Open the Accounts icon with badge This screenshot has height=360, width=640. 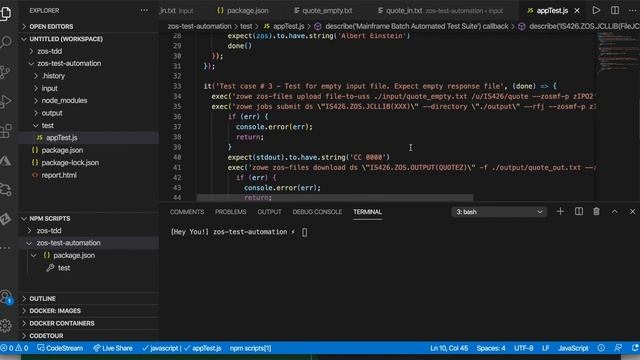point(6,297)
